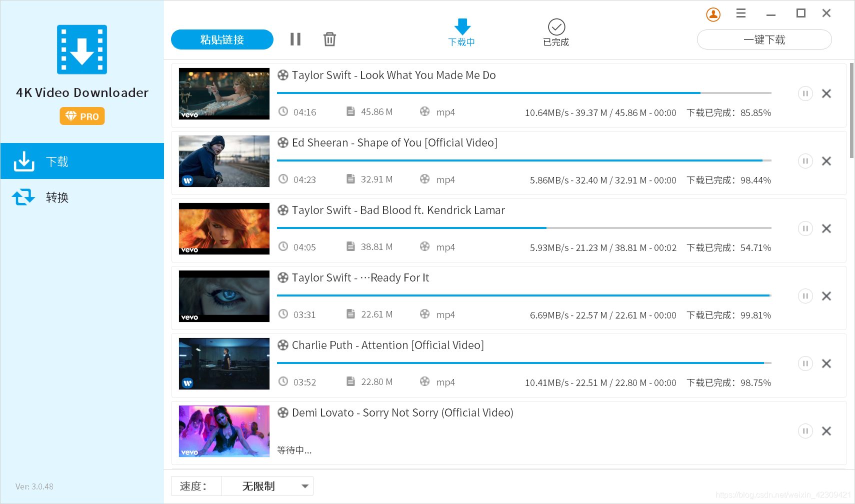Select the Convert section in sidebar
855x504 pixels.
pos(82,197)
